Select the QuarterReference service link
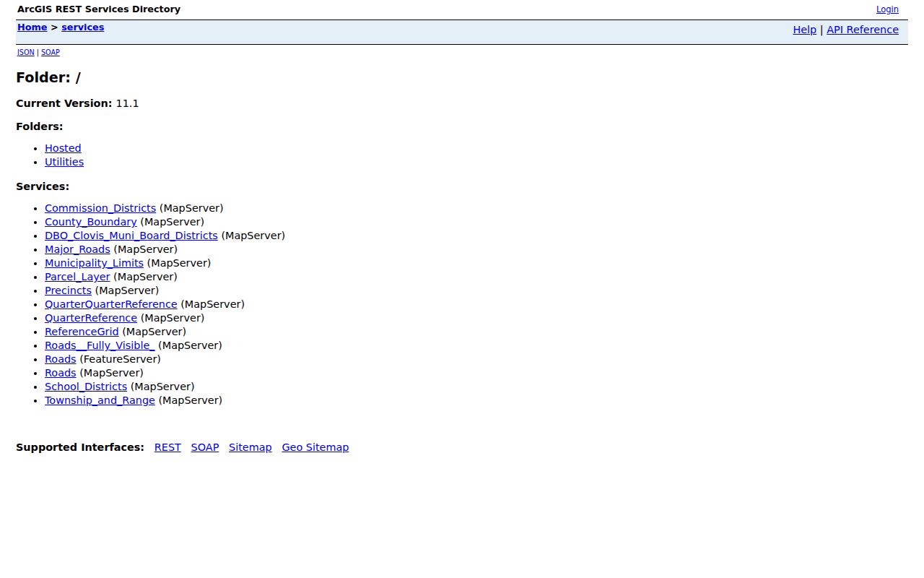 [91, 318]
